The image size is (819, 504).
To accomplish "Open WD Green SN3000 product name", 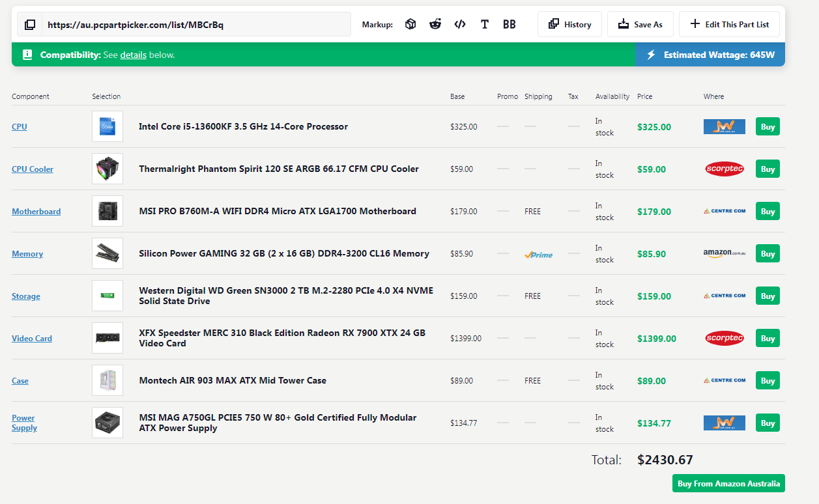I will pos(286,296).
